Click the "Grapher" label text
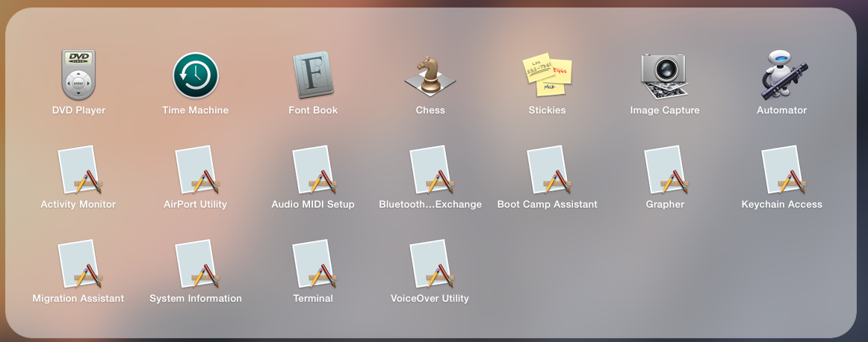868x342 pixels. coord(665,204)
